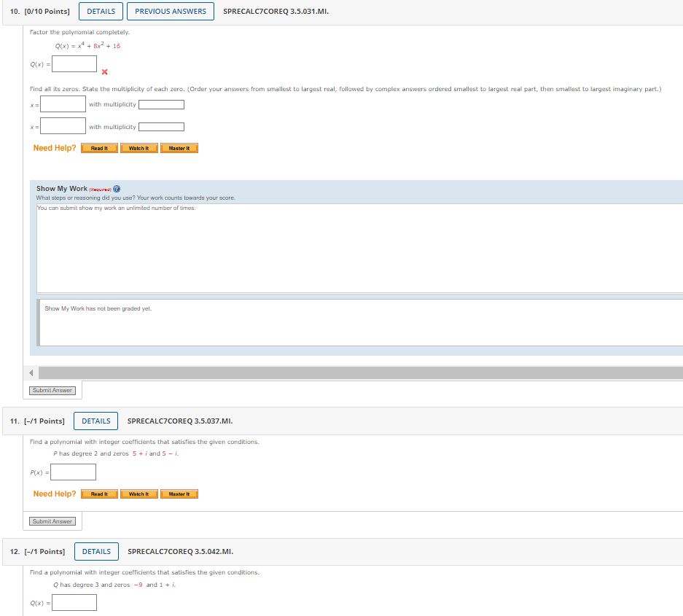View PREVIOUS ANSWERS for question 10
Viewport: 683px width, 616px height.
(x=170, y=11)
